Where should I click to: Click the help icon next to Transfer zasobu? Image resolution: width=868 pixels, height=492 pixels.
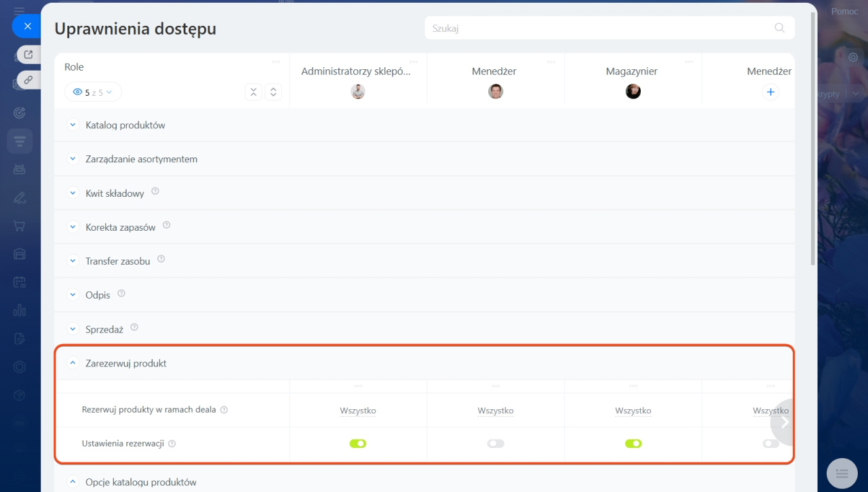pos(161,260)
